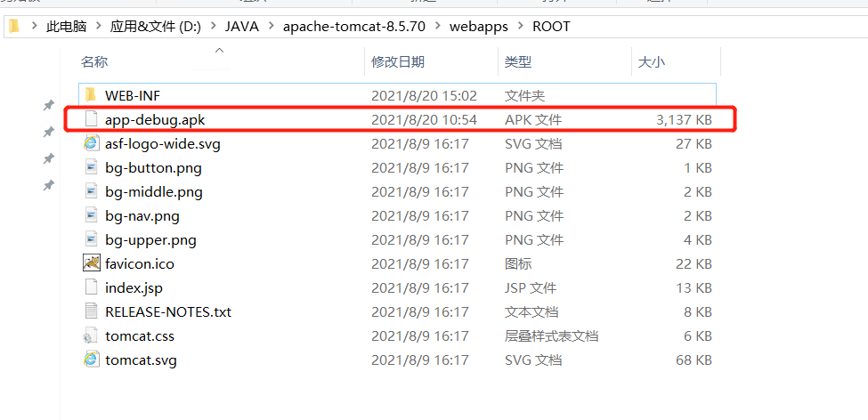
Task: Click the RELEASE-NOTES.txt document icon
Action: (91, 311)
